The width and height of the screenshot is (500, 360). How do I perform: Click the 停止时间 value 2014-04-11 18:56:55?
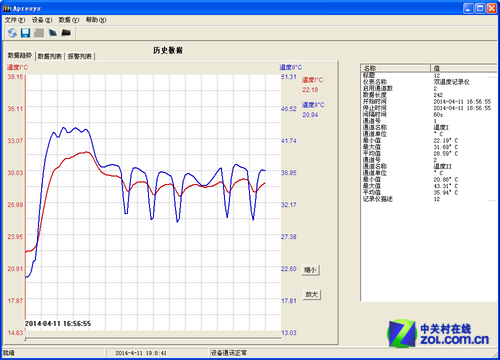462,108
